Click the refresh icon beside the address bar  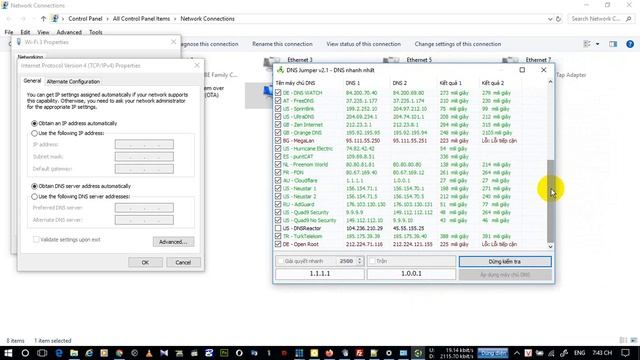pos(558,19)
